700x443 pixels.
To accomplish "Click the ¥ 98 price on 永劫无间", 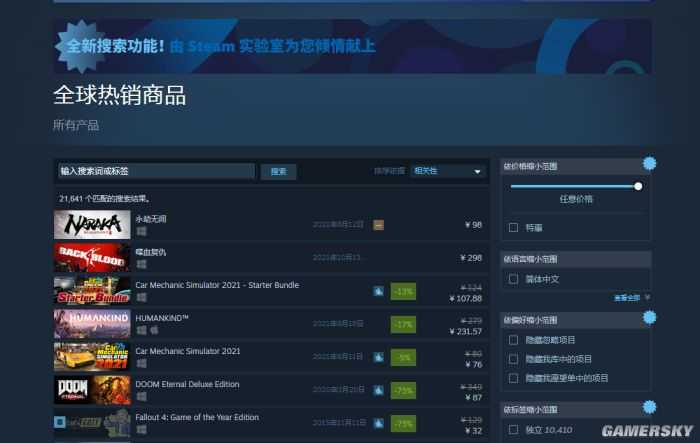I will [x=473, y=225].
